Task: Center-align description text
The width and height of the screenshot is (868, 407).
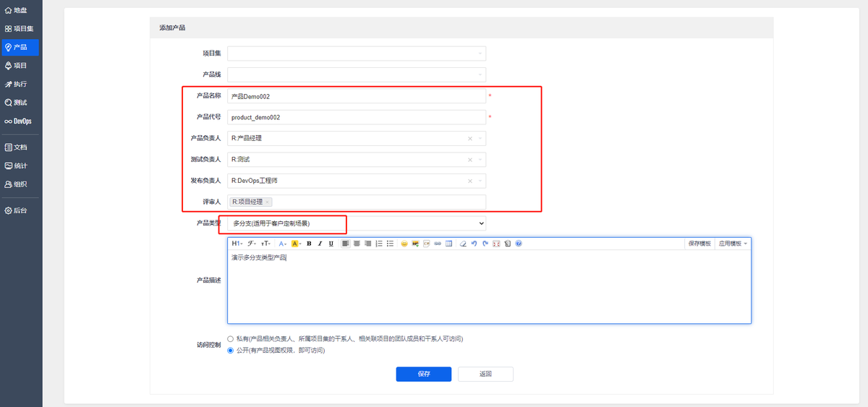Action: 357,244
